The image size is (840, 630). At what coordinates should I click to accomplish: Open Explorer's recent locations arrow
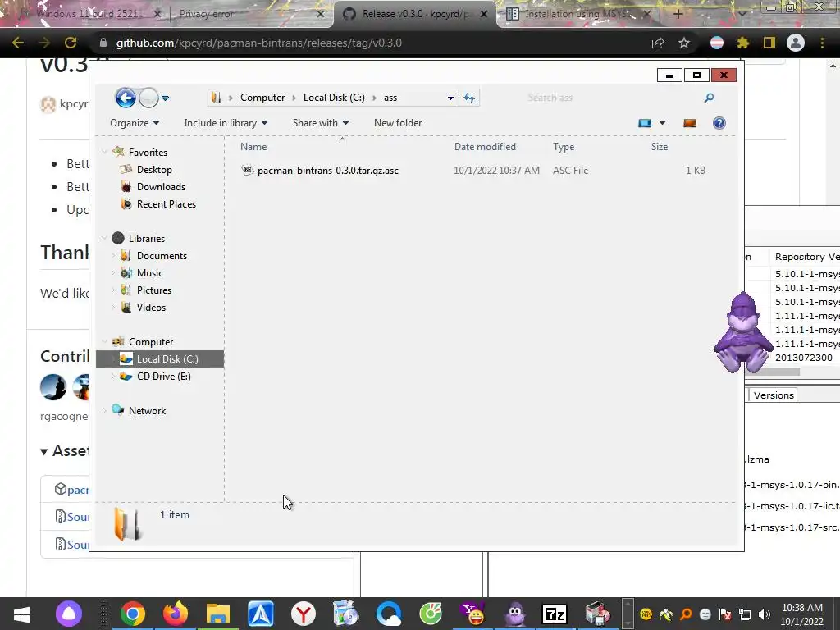[x=166, y=98]
